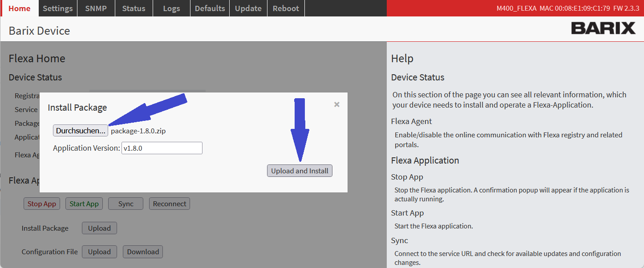
Task: Click Install Package label in background page
Action: point(45,228)
